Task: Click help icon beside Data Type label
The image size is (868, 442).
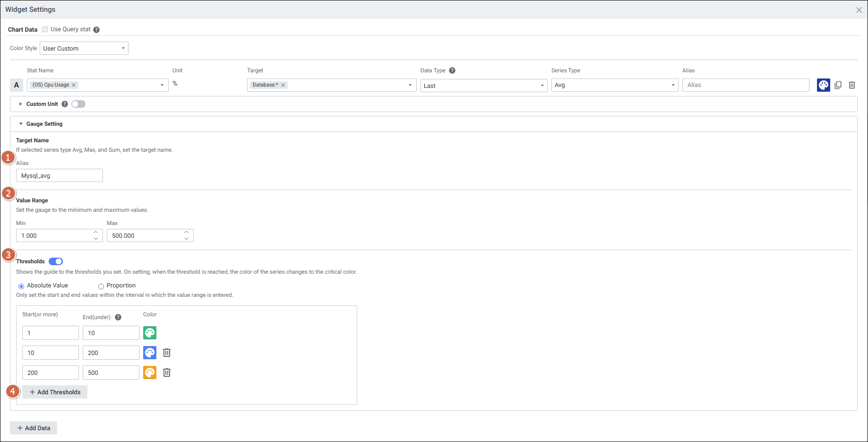Action: point(452,70)
